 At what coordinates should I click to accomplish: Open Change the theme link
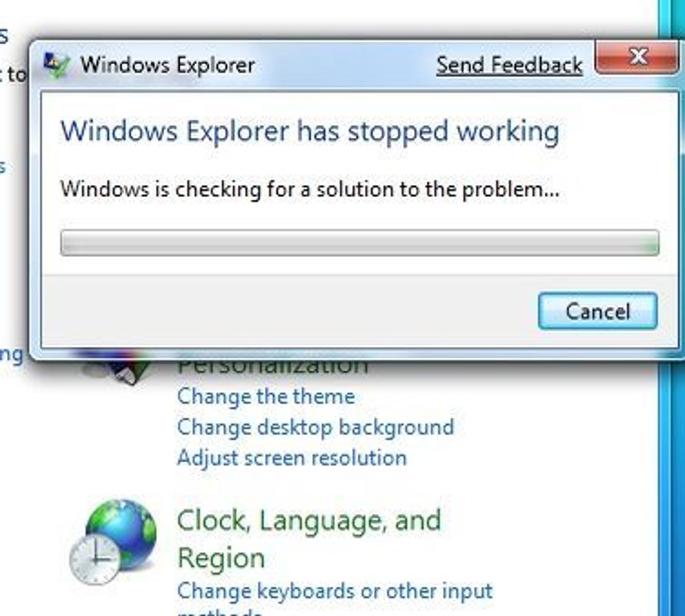click(x=266, y=397)
